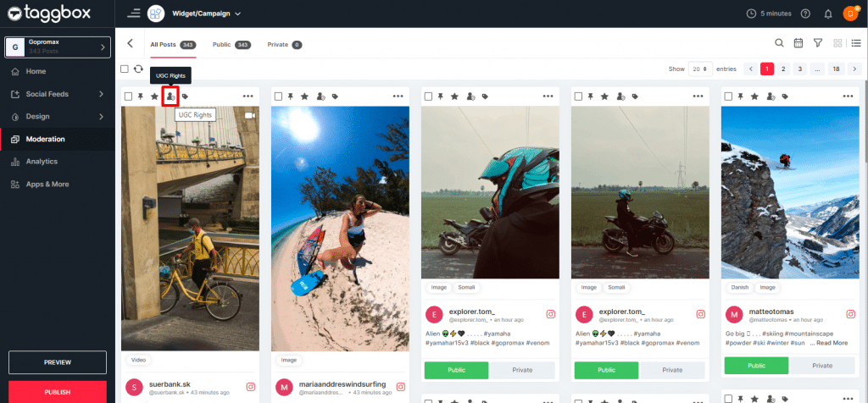Check the first post's selection checkbox
Screen dimensions: 868x403
[x=128, y=97]
